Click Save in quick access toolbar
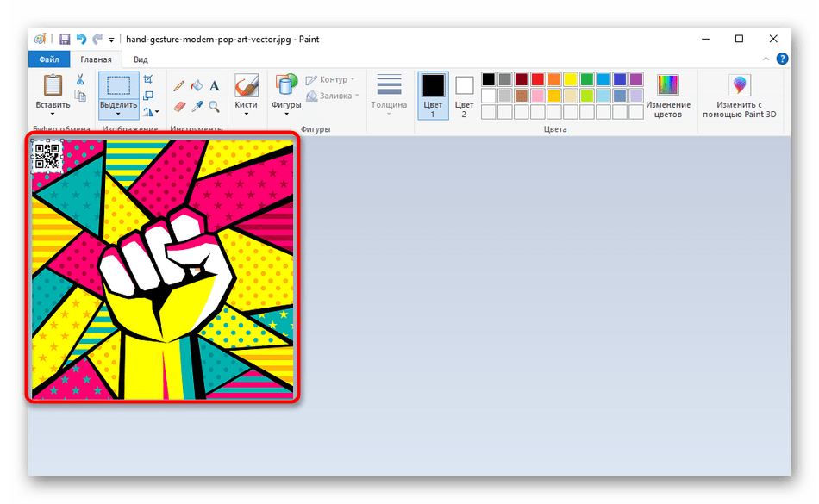819x504 pixels. point(65,39)
